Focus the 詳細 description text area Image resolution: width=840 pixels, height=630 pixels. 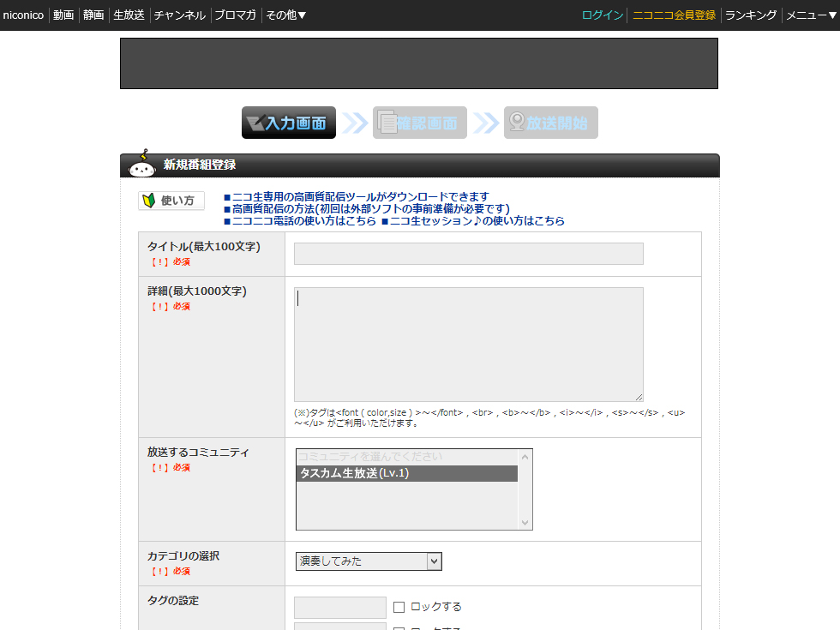[469, 345]
